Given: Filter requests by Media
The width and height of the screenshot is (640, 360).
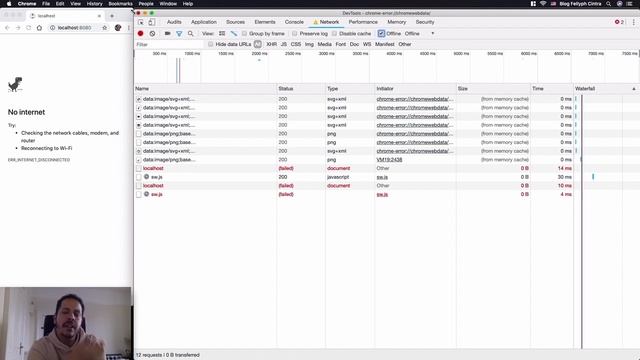Looking at the screenshot, I should [x=324, y=44].
